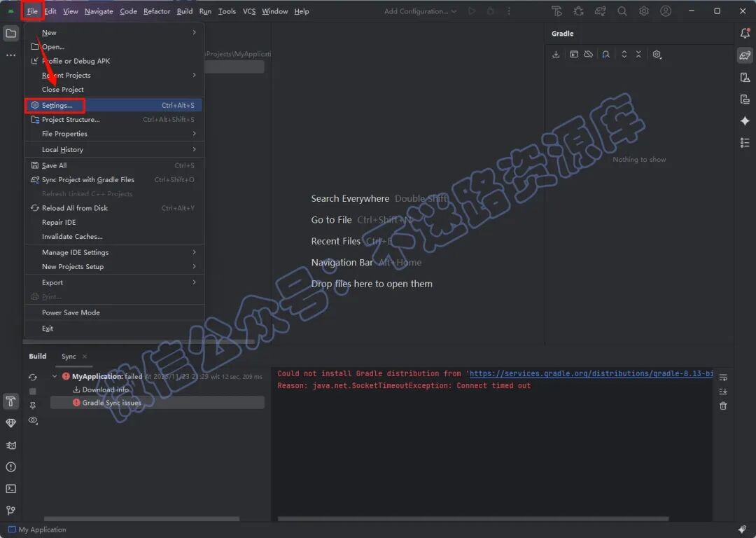
Task: Choose Settings... in the File menu
Action: pos(113,105)
